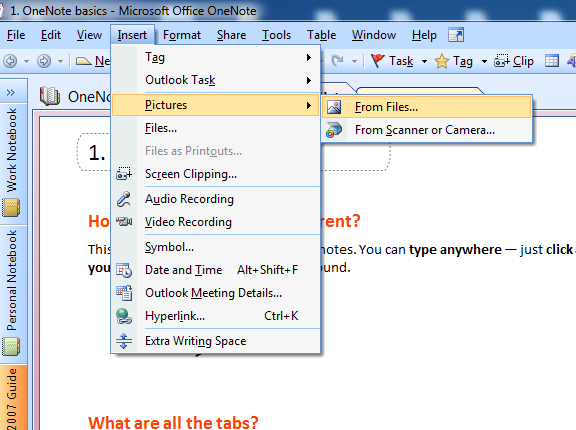
Task: Click the Screen Clipping icon in Insert menu
Action: (124, 174)
